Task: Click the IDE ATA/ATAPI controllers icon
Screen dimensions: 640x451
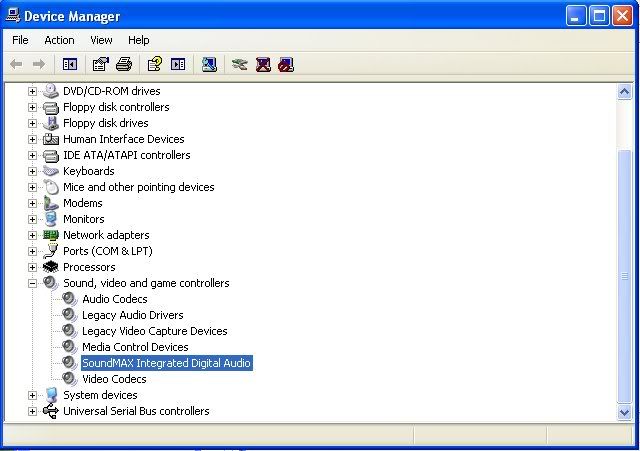Action: coord(51,155)
